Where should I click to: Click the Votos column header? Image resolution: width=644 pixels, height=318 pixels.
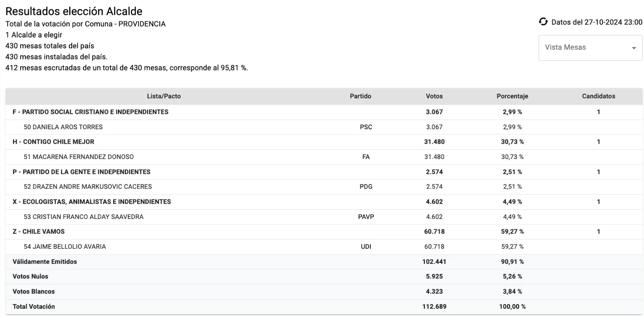434,96
